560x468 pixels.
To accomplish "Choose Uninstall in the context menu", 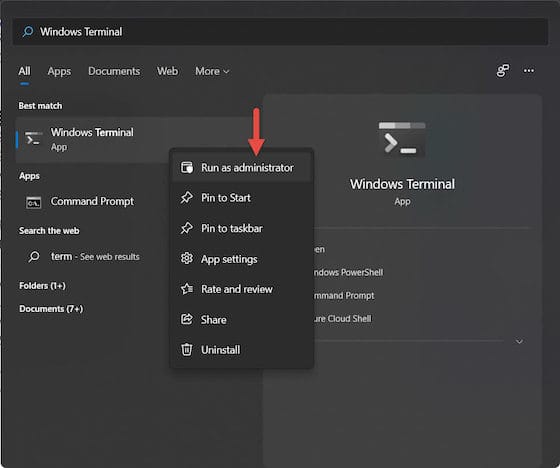I will coord(242,350).
